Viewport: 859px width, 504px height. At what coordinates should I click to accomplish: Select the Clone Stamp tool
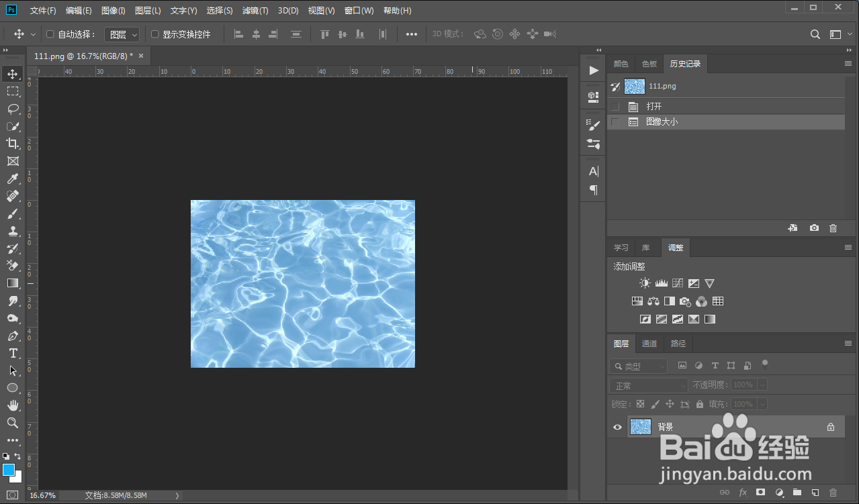click(x=13, y=231)
